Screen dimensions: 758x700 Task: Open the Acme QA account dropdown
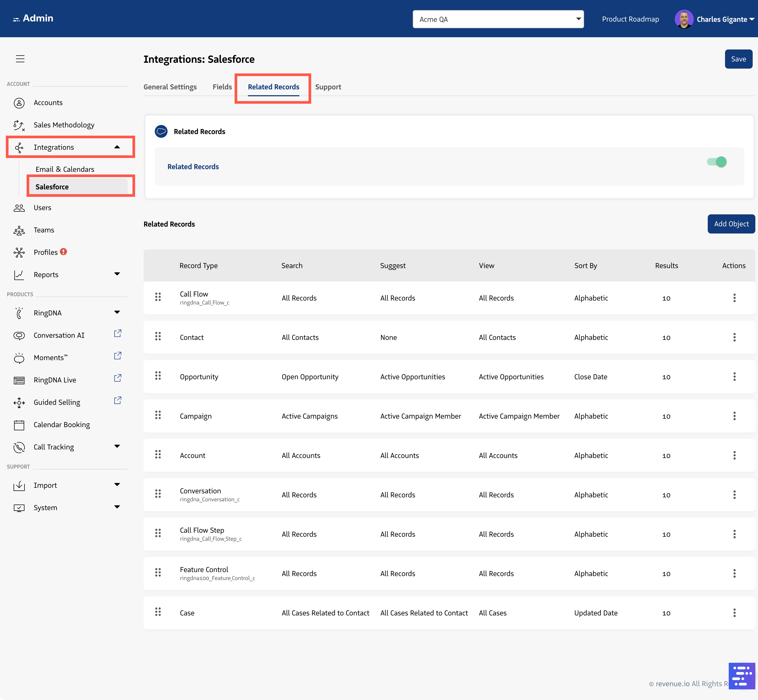click(498, 19)
